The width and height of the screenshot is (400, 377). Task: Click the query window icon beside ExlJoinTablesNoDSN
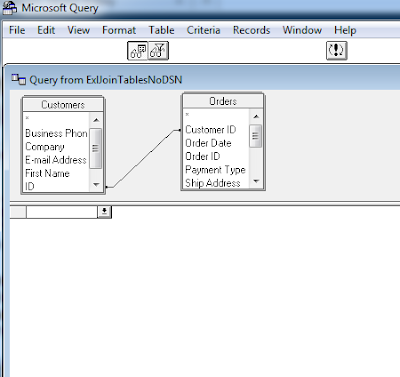tap(19, 80)
